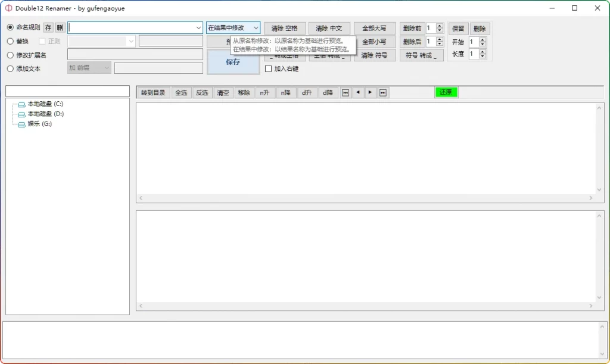Click the first-page navigation arrow icon
610x364 pixels.
tap(345, 92)
